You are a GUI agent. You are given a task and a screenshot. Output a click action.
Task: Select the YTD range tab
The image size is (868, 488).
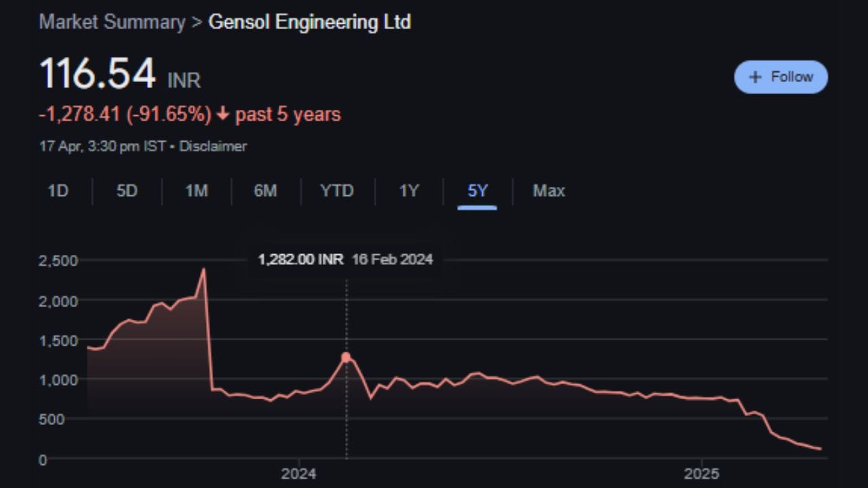click(x=337, y=191)
